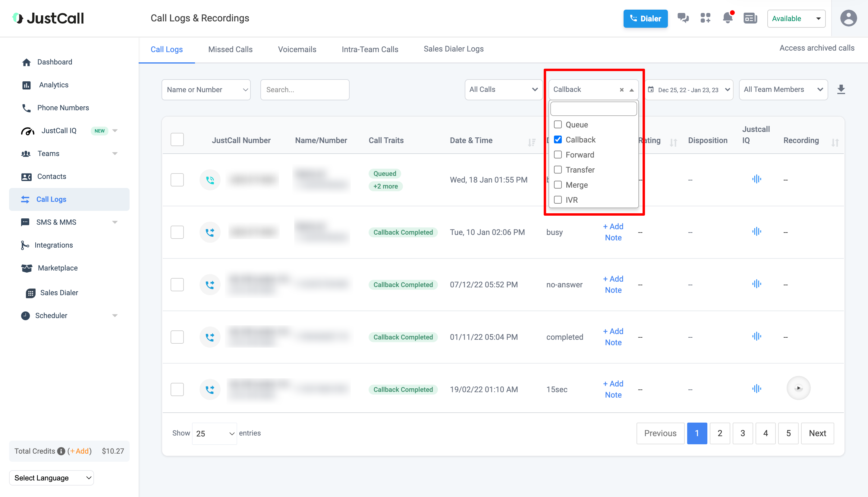Sort by the Recording column icon

835,142
